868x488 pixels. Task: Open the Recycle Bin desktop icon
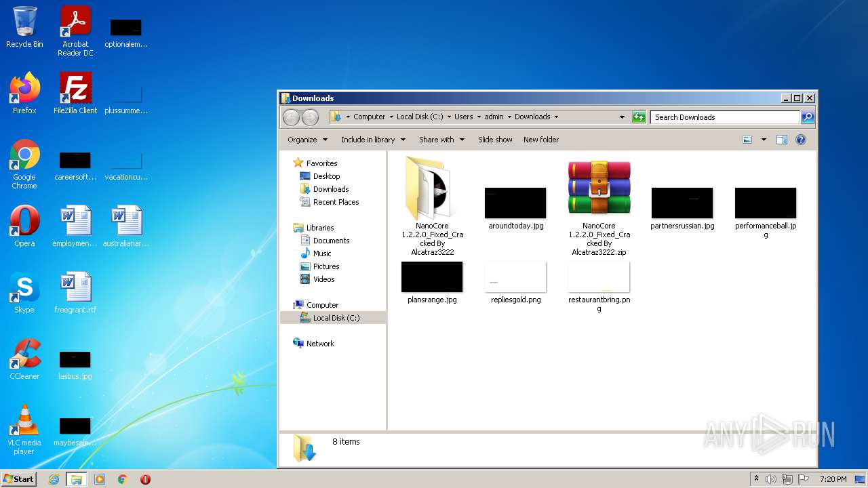click(24, 27)
